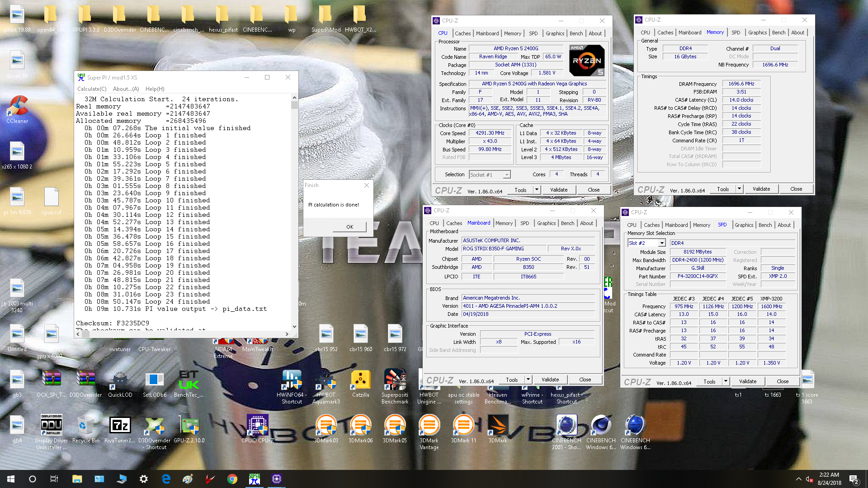Click the Super PI vertical scrollbar thumb
The width and height of the screenshot is (868, 488).
point(294,105)
